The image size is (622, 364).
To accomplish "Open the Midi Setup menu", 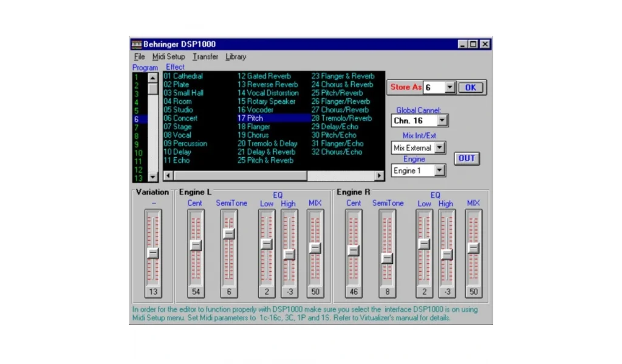I will click(168, 57).
